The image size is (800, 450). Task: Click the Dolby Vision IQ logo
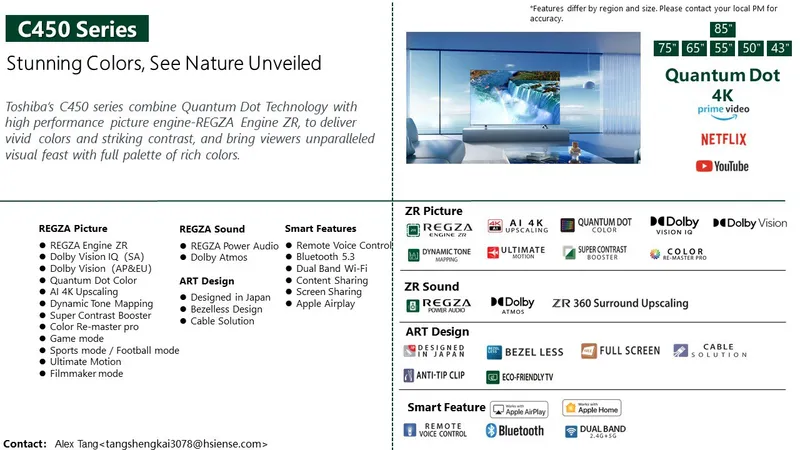pos(674,225)
